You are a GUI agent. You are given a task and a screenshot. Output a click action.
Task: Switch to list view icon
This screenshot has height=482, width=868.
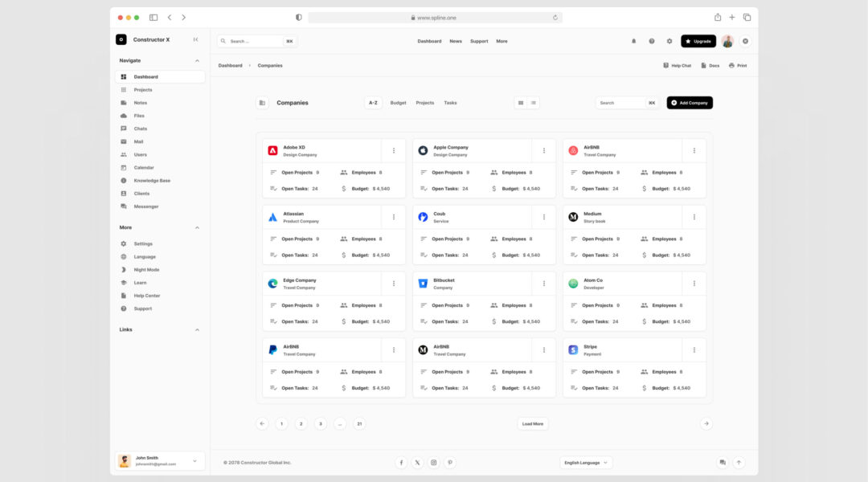point(533,103)
